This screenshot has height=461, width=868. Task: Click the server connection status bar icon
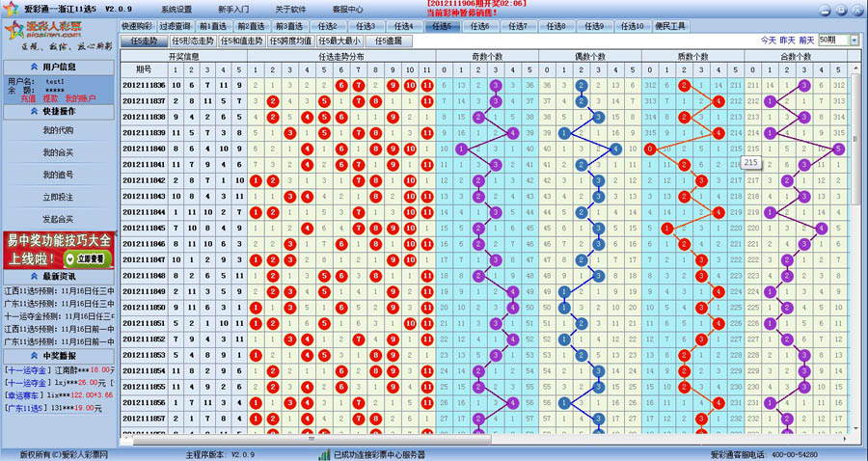click(324, 455)
